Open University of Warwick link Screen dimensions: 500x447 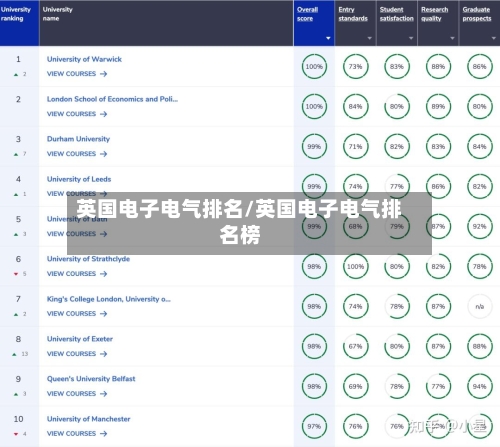pos(84,59)
